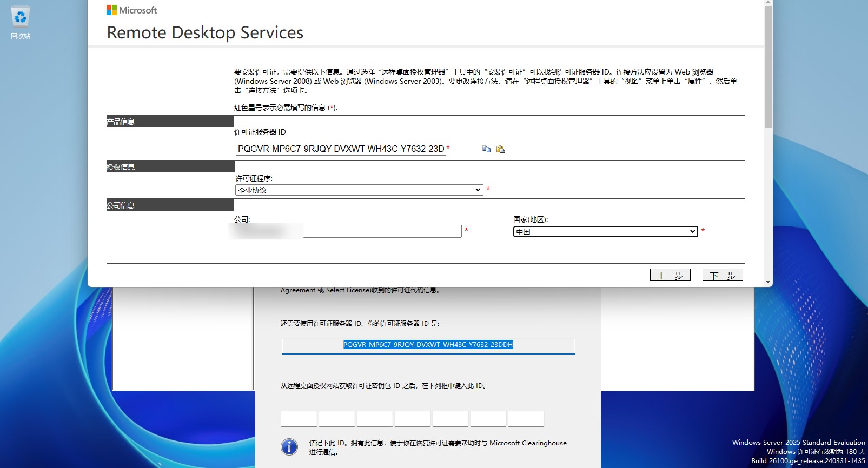Click the Remote Desktop Services heading
This screenshot has width=868, height=468.
[205, 33]
